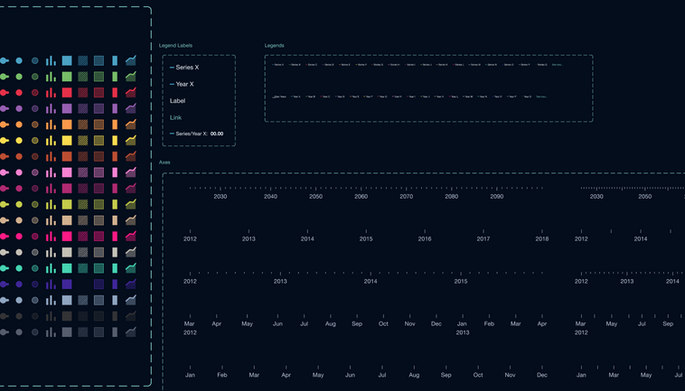Click the teal area chart icon
Image resolution: width=685 pixels, height=391 pixels.
click(131, 268)
